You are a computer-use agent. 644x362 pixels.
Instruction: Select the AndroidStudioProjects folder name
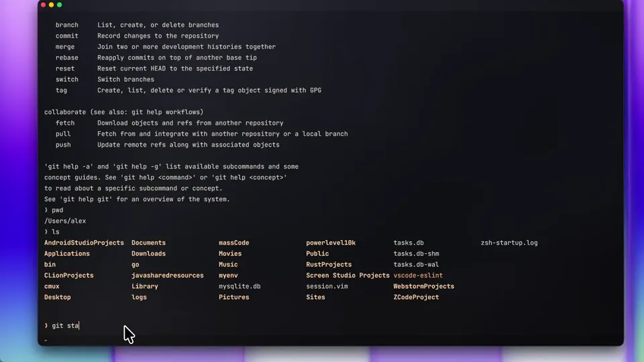[84, 243]
